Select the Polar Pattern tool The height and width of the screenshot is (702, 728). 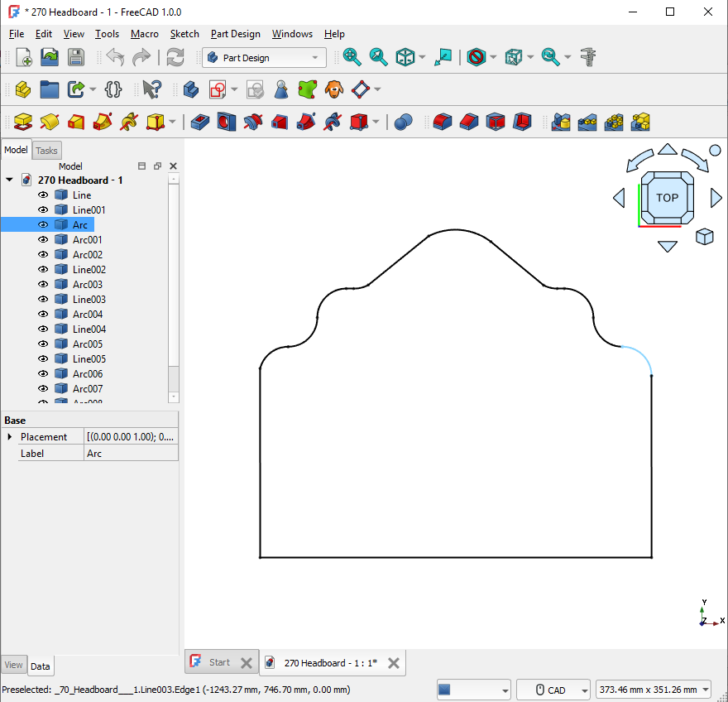(614, 123)
